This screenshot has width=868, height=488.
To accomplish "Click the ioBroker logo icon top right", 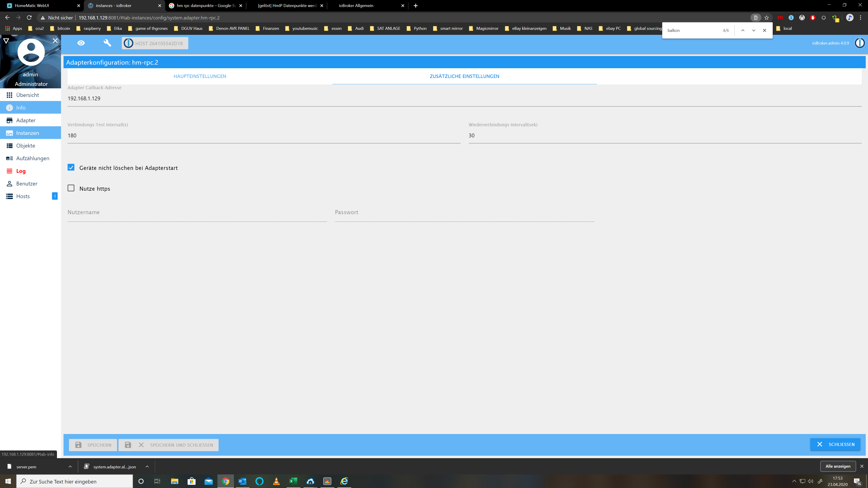I will click(x=859, y=43).
